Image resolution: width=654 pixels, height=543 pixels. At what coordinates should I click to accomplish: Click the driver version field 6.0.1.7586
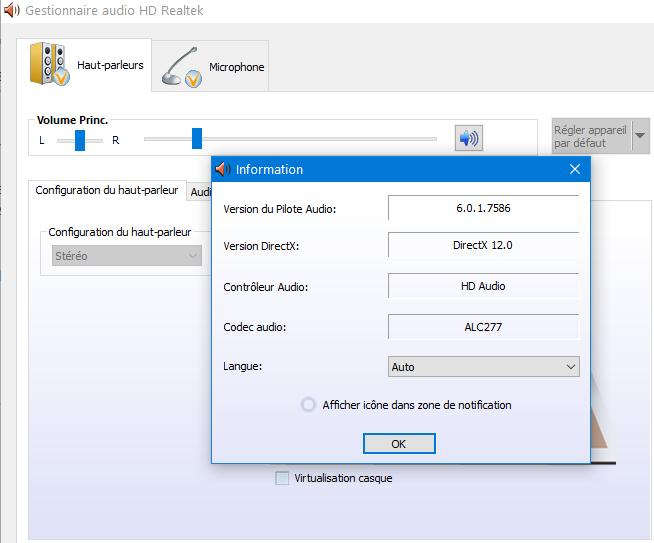[x=484, y=208]
